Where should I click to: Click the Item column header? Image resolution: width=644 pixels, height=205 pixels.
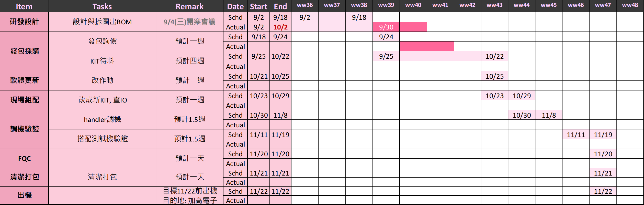click(x=24, y=6)
